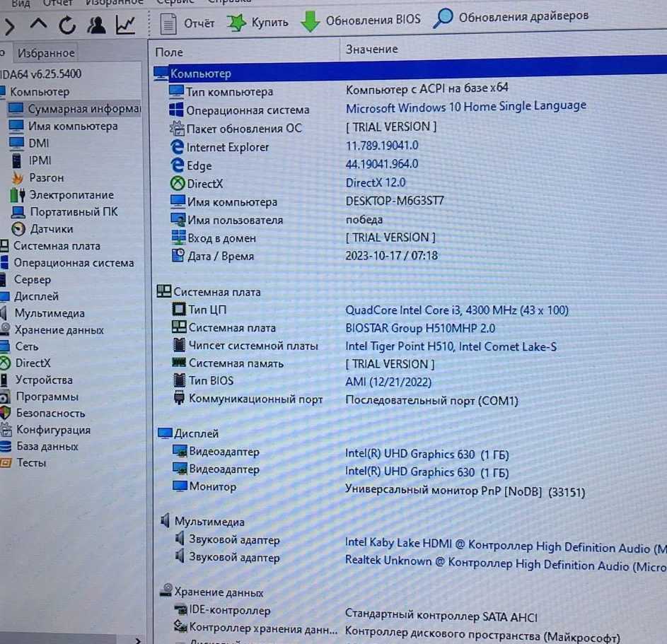Image resolution: width=667 pixels, height=644 pixels.
Task: Open IPMI tree item
Action: coord(32,160)
